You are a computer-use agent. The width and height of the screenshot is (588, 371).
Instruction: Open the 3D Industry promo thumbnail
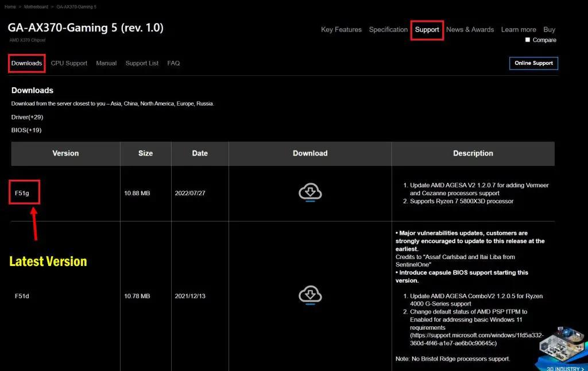[x=562, y=349]
